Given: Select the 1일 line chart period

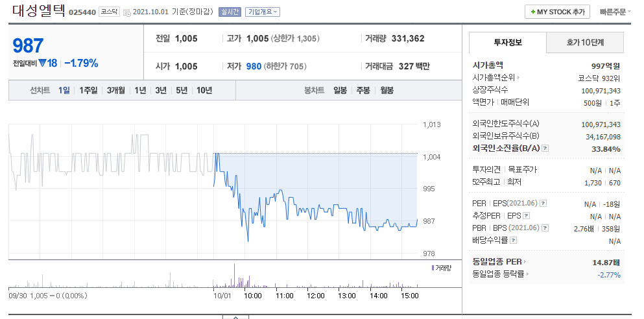Looking at the screenshot, I should click(x=64, y=90).
